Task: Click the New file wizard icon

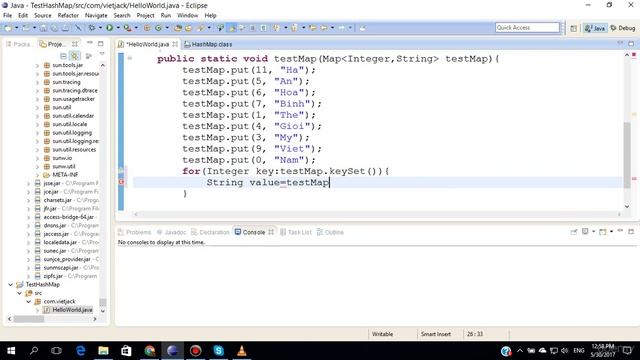Action: coord(8,28)
